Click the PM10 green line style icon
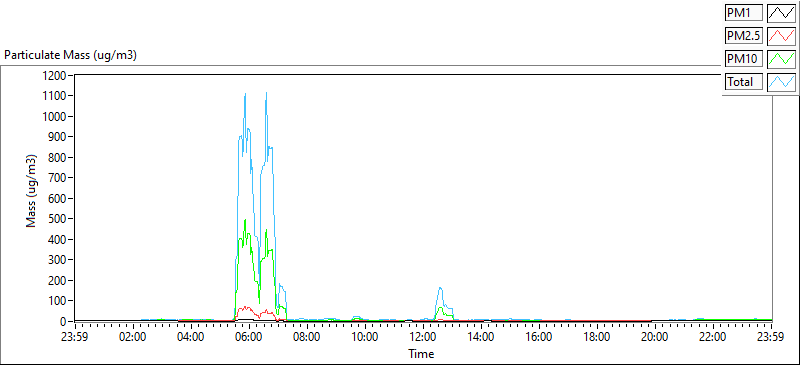The image size is (800, 365). point(781,59)
